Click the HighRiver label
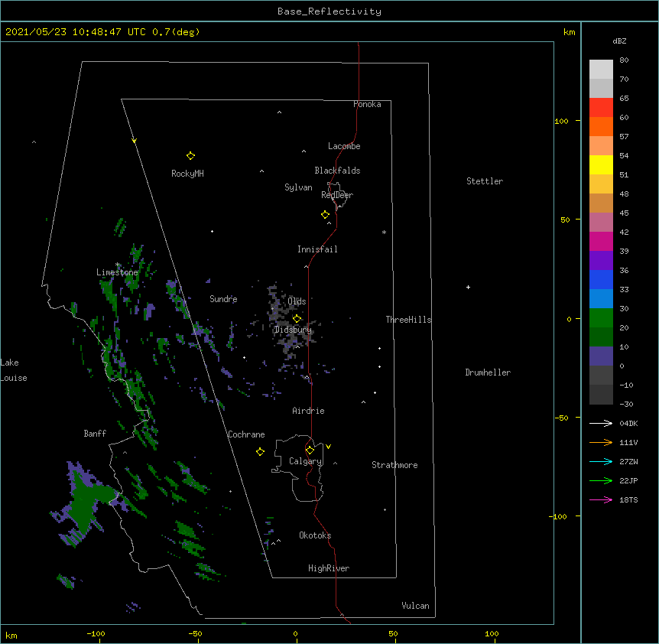Viewport: 659px width, 644px height. (329, 568)
